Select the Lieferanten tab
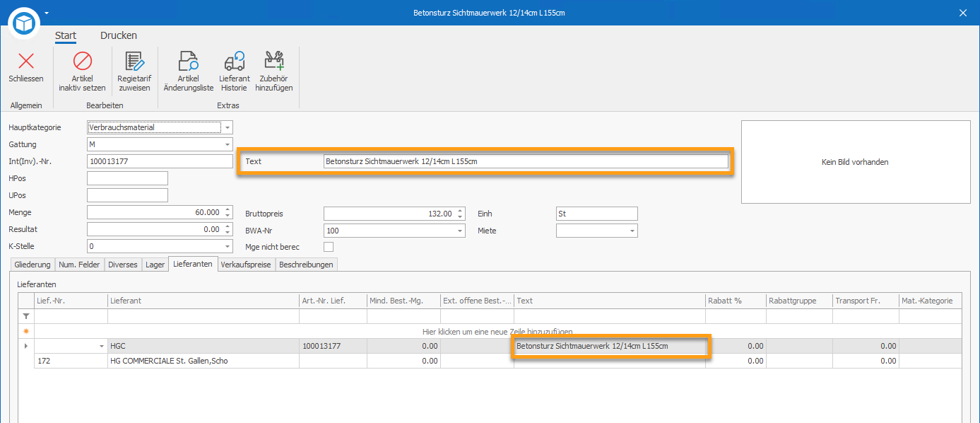The width and height of the screenshot is (980, 423). point(193,264)
